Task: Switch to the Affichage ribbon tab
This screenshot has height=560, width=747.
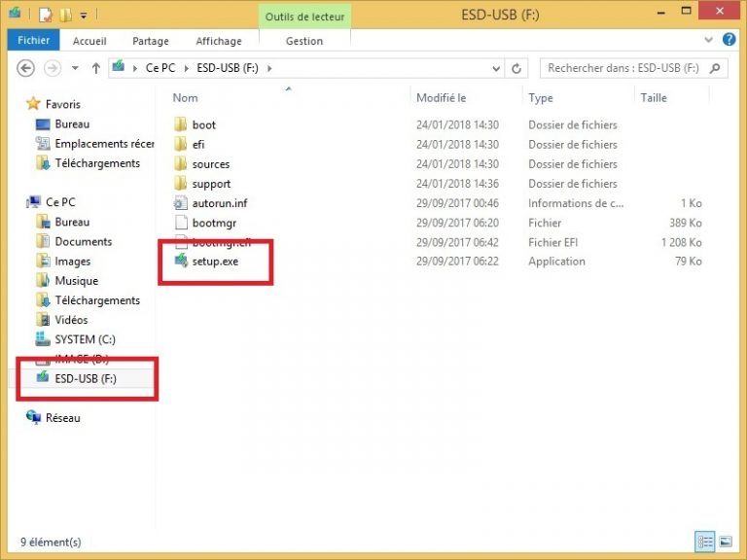Action: pyautogui.click(x=219, y=41)
